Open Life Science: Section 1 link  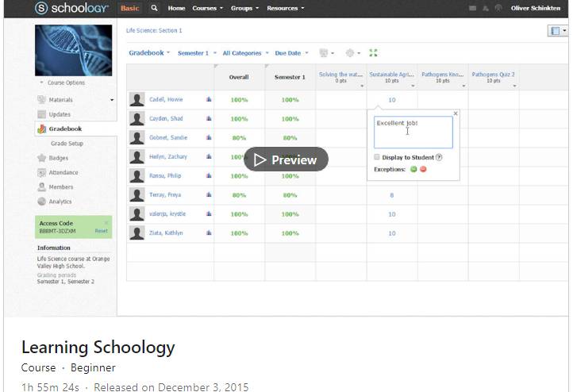[x=154, y=30]
